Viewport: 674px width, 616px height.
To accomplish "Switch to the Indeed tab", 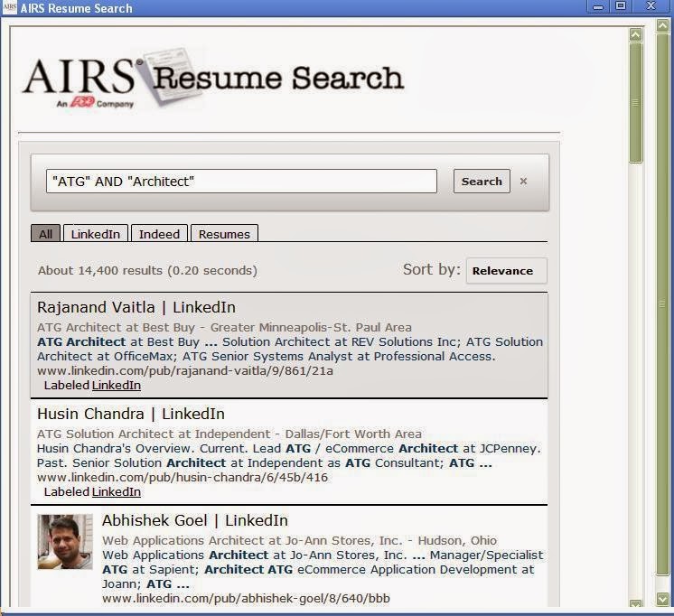I will point(159,234).
